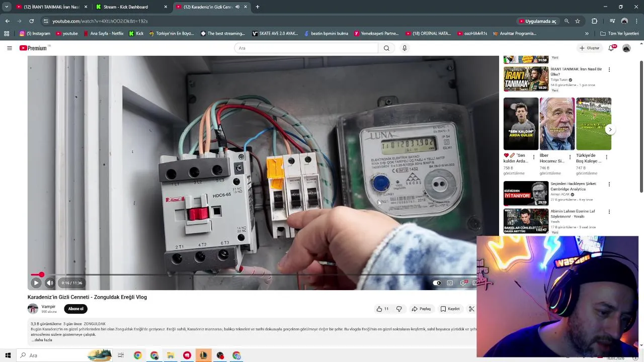Open player settings gear
The width and height of the screenshot is (644, 362).
point(463,283)
